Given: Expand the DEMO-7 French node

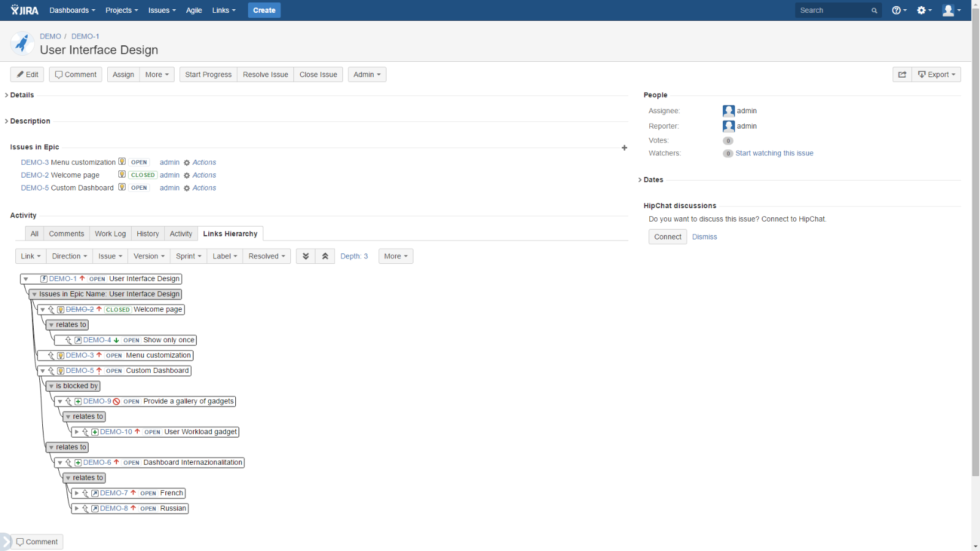Looking at the screenshot, I should pyautogui.click(x=77, y=493).
